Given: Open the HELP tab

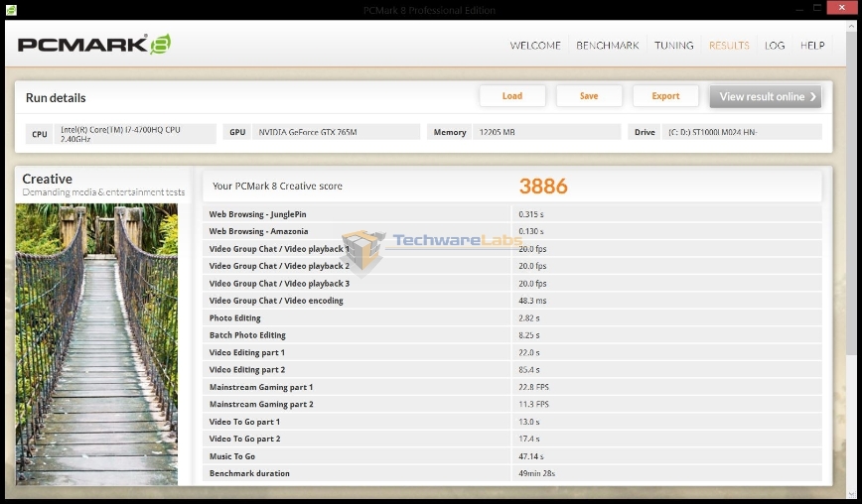Looking at the screenshot, I should tap(812, 46).
